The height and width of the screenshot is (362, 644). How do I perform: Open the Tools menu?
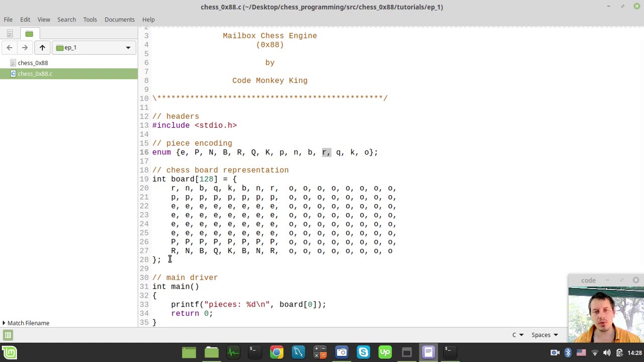(90, 19)
